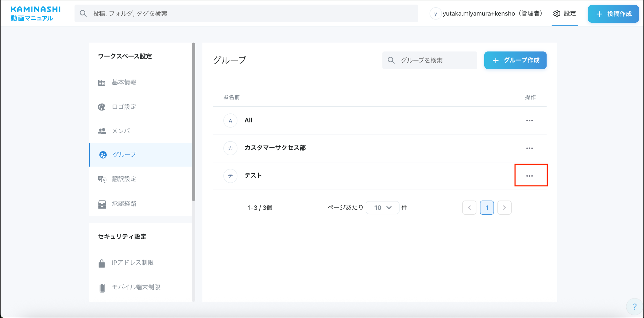Select the グループ sidebar item
Viewport: 644px width, 318px height.
pos(140,155)
